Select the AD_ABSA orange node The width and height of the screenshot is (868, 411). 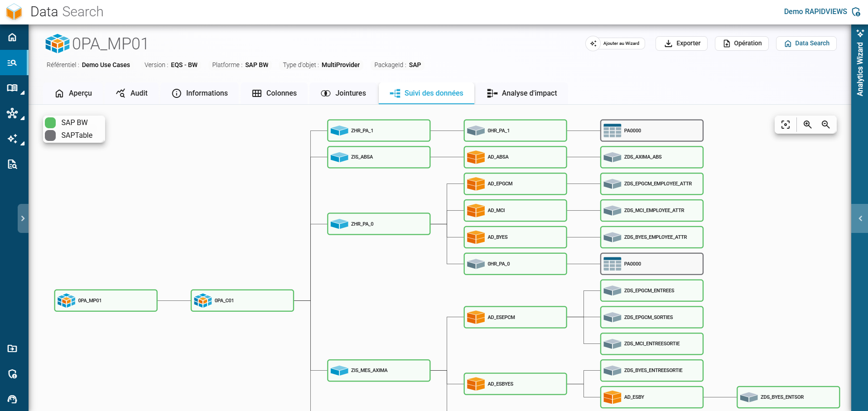tap(515, 157)
